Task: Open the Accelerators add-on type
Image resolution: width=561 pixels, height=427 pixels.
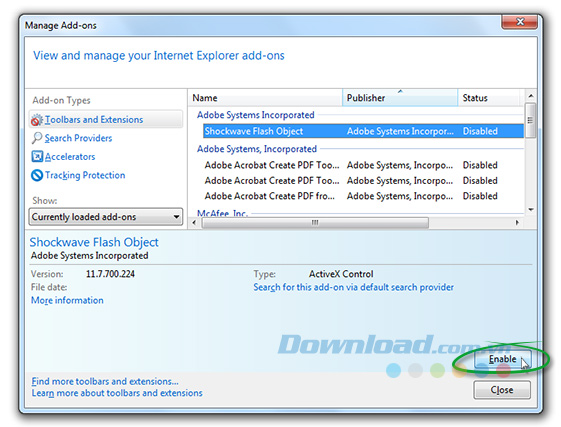Action: tap(70, 157)
